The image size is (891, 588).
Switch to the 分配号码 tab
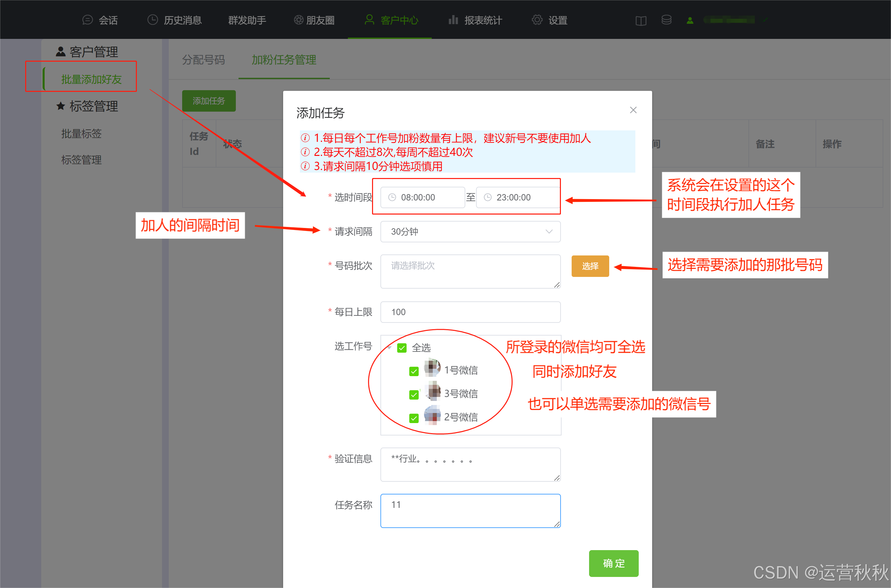coord(203,60)
